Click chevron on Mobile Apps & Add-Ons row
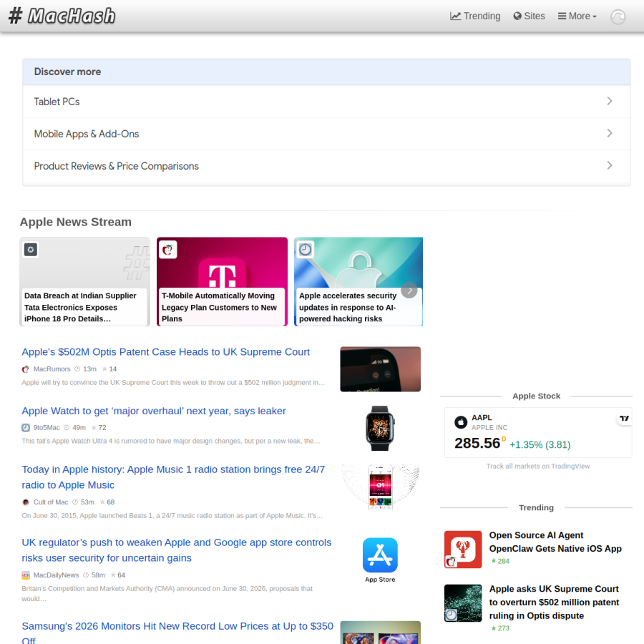The image size is (644, 644). (610, 133)
